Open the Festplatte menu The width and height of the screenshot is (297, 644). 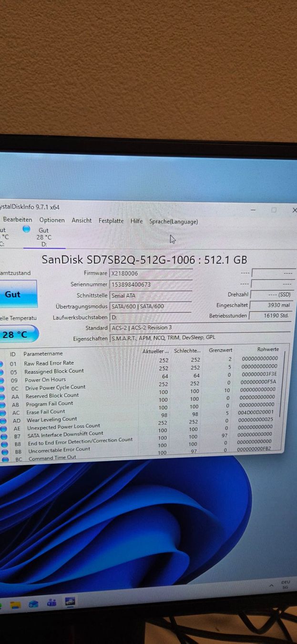[x=111, y=221]
